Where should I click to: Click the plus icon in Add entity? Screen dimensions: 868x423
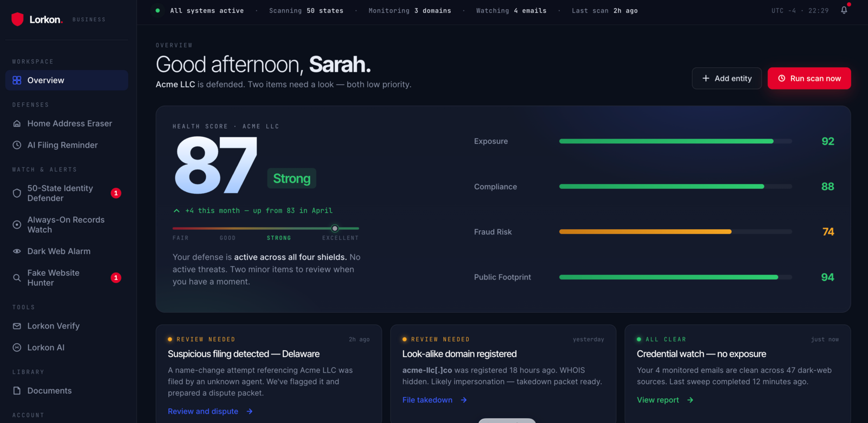tap(706, 78)
